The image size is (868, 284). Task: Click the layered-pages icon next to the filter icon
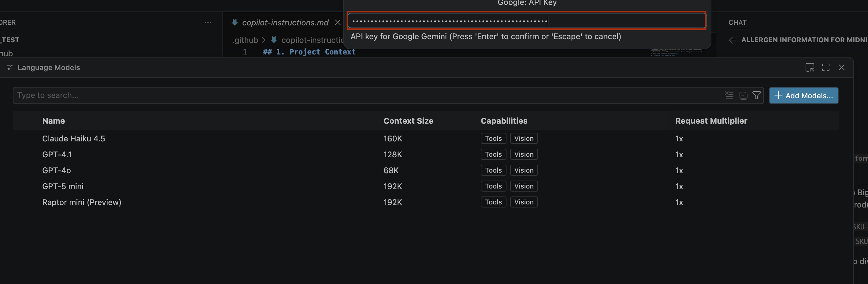743,95
